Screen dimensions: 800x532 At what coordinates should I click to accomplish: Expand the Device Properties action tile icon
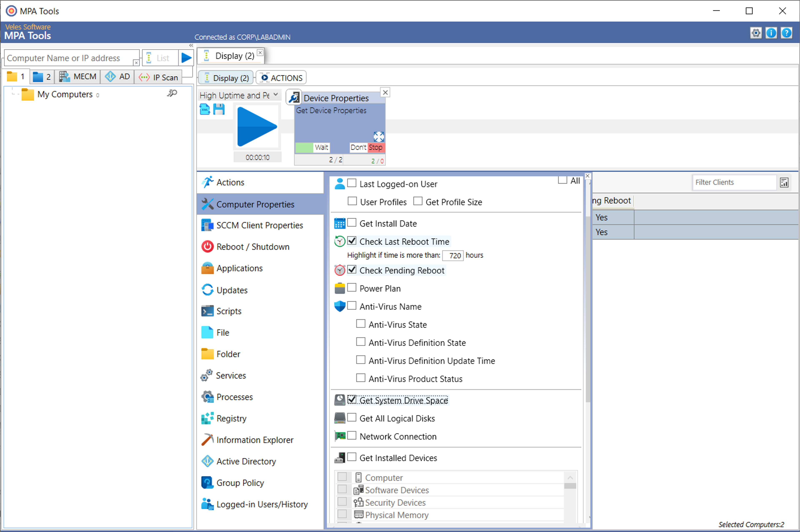tap(379, 137)
